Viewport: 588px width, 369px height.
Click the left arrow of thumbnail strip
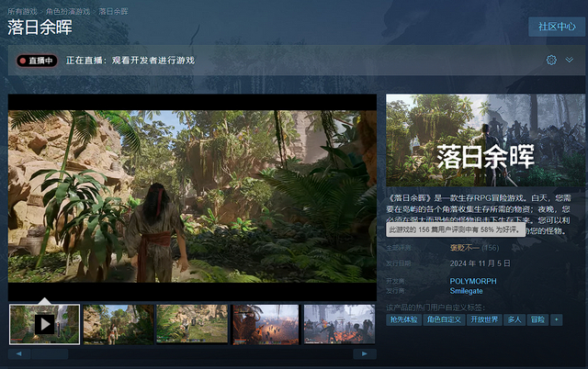tap(19, 353)
